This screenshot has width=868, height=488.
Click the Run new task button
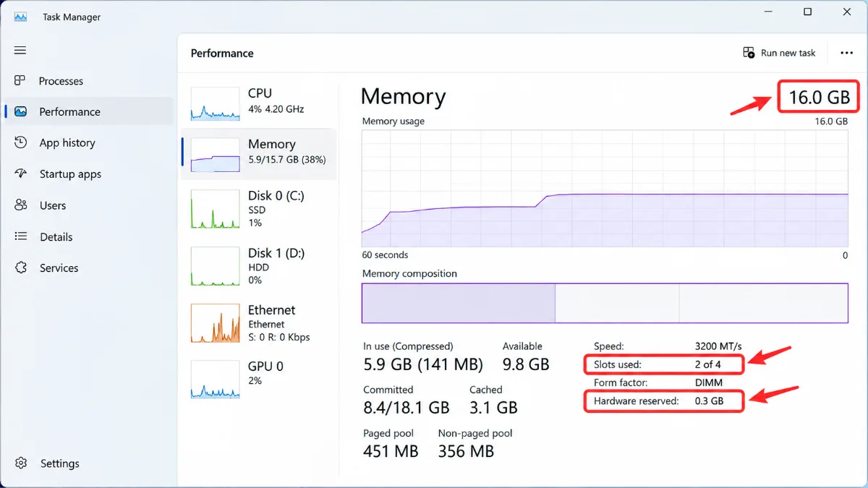click(779, 53)
